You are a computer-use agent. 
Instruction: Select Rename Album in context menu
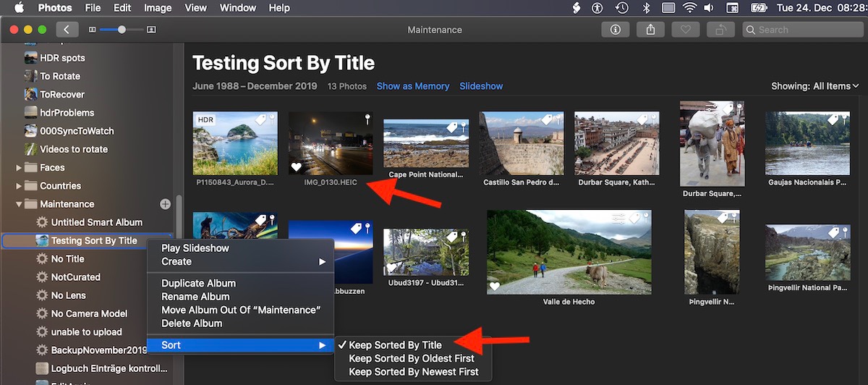[241, 297]
